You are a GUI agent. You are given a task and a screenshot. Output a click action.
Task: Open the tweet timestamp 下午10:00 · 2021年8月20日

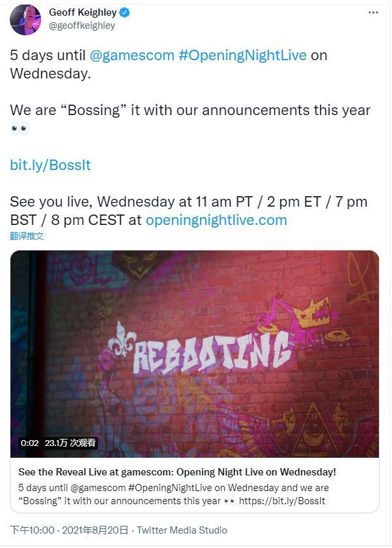pyautogui.click(x=69, y=530)
